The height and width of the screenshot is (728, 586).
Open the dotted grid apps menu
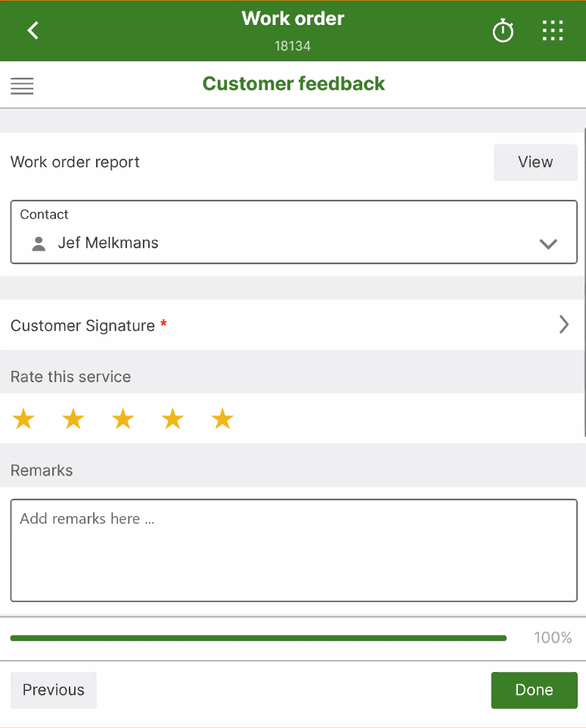coord(553,30)
